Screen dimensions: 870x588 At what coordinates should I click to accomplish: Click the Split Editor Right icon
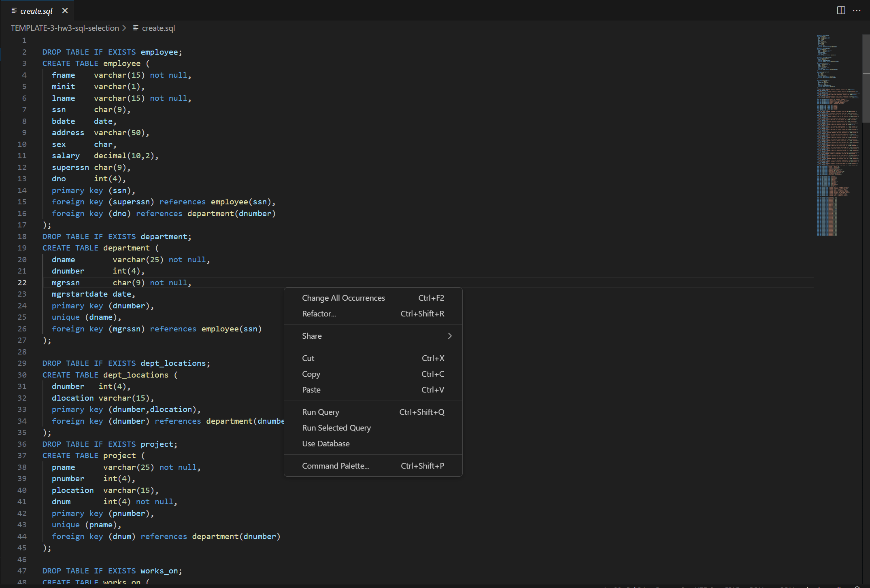(841, 11)
